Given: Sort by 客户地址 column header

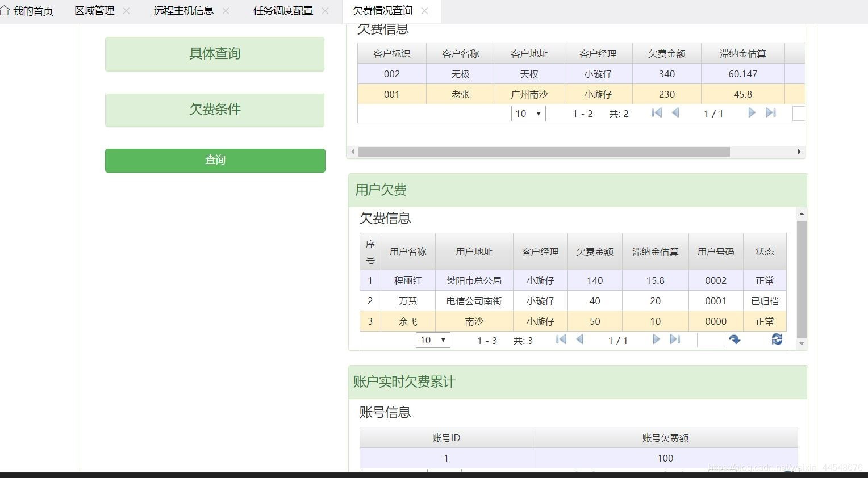Looking at the screenshot, I should point(529,53).
